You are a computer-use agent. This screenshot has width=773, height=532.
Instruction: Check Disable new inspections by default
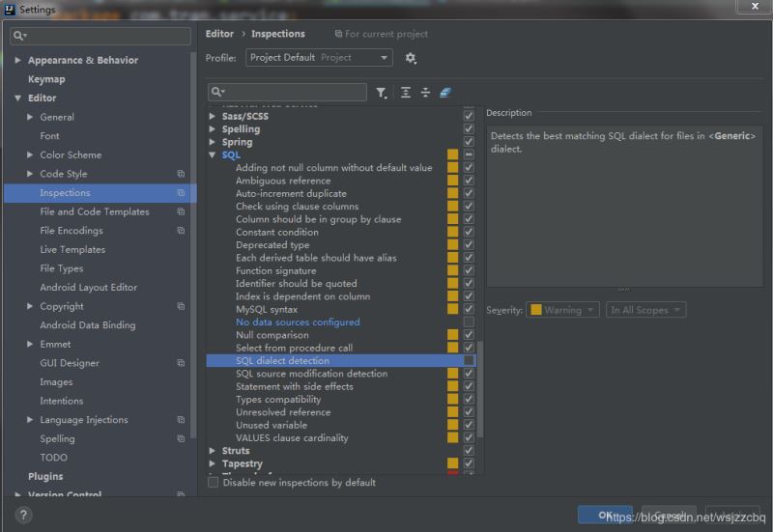point(214,483)
